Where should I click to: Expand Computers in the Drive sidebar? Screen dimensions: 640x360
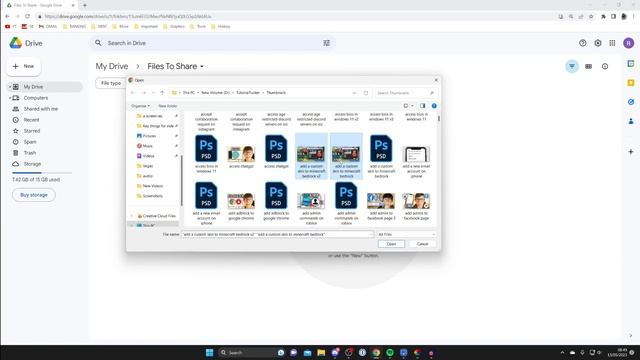coord(10,98)
